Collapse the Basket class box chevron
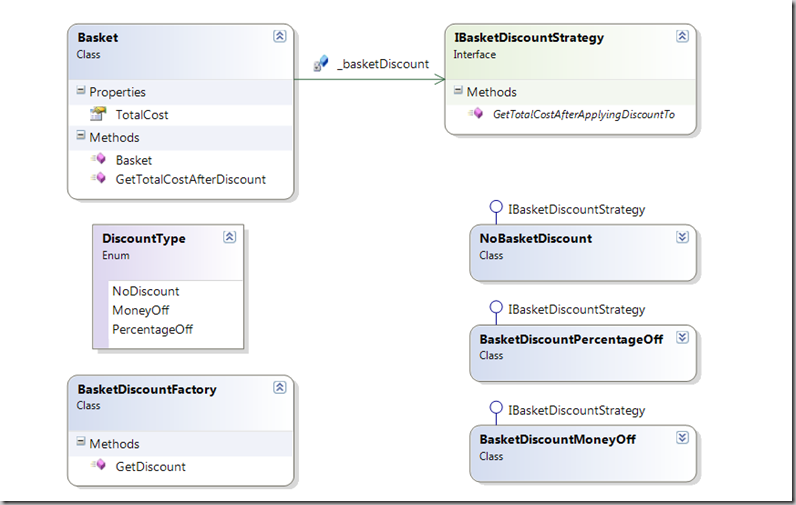 [279, 37]
